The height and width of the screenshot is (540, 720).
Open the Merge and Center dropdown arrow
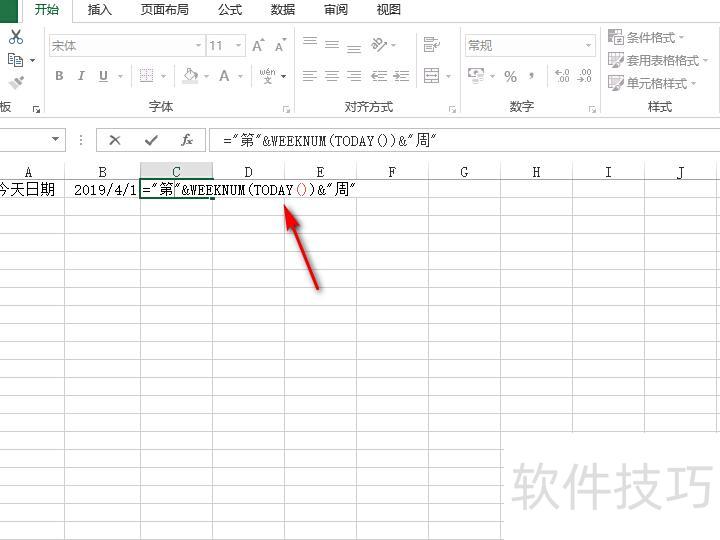448,76
